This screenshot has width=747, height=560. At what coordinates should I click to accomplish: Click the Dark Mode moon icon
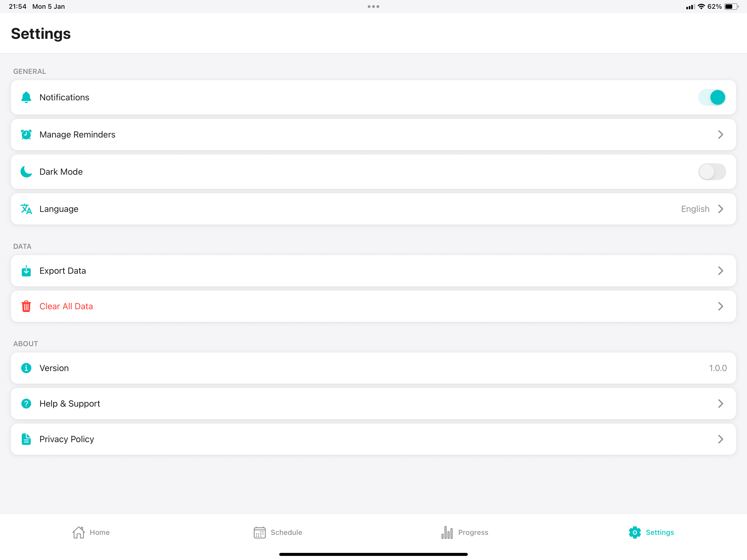tap(26, 171)
